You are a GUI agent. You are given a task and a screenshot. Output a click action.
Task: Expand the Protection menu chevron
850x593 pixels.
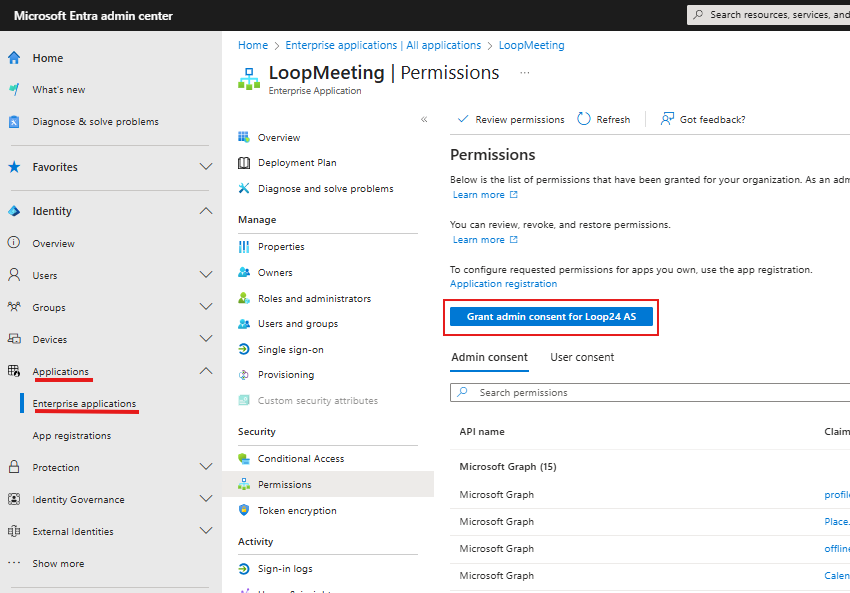[206, 466]
